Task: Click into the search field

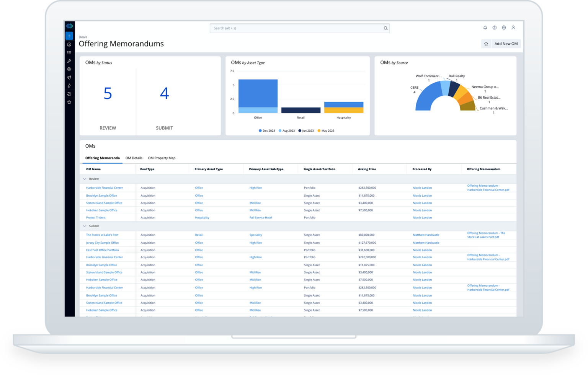Action: point(297,28)
